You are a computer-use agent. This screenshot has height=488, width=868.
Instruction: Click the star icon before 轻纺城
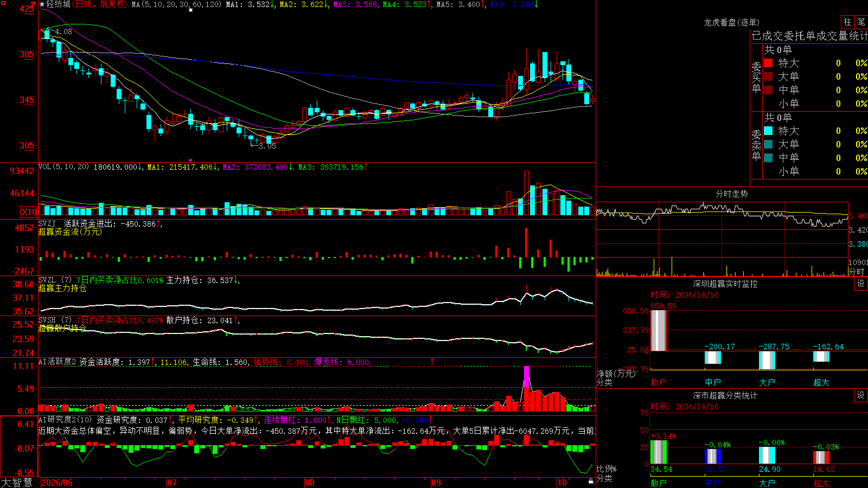42,4
